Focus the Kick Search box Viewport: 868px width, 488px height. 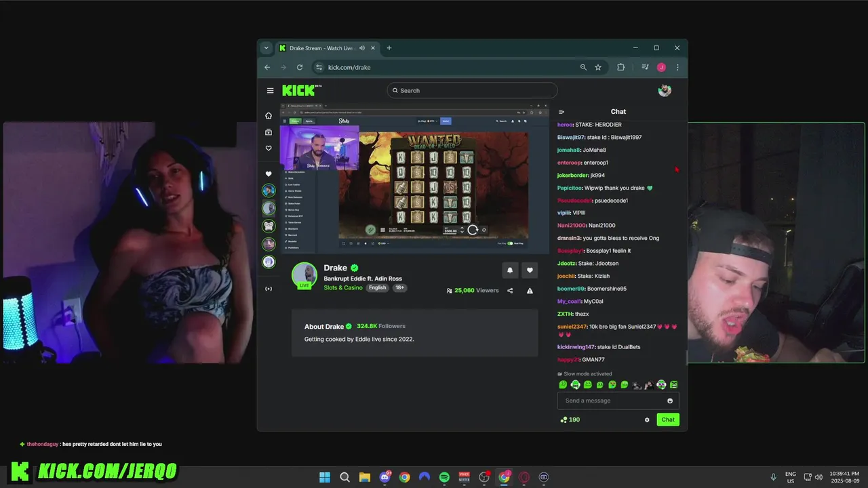(472, 90)
